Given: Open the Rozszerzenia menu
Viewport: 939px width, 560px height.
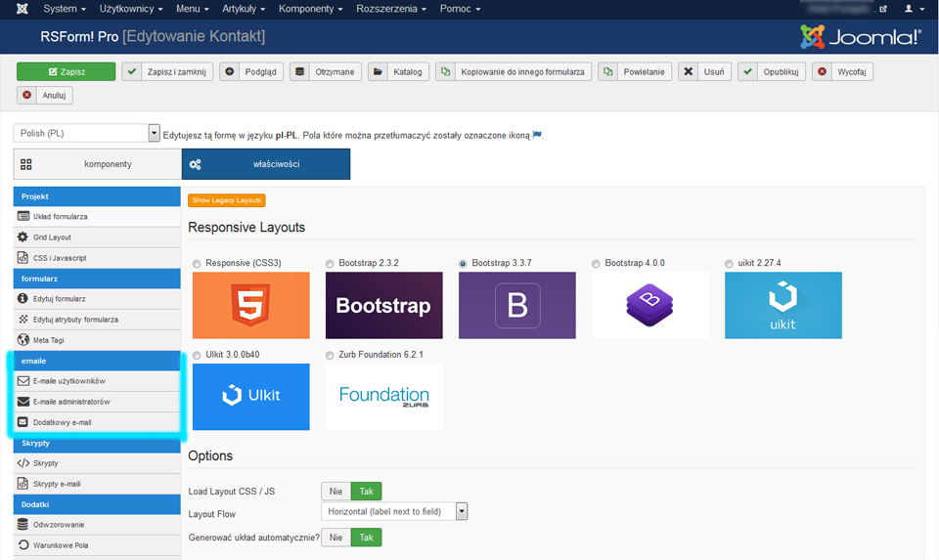Looking at the screenshot, I should pos(391,9).
